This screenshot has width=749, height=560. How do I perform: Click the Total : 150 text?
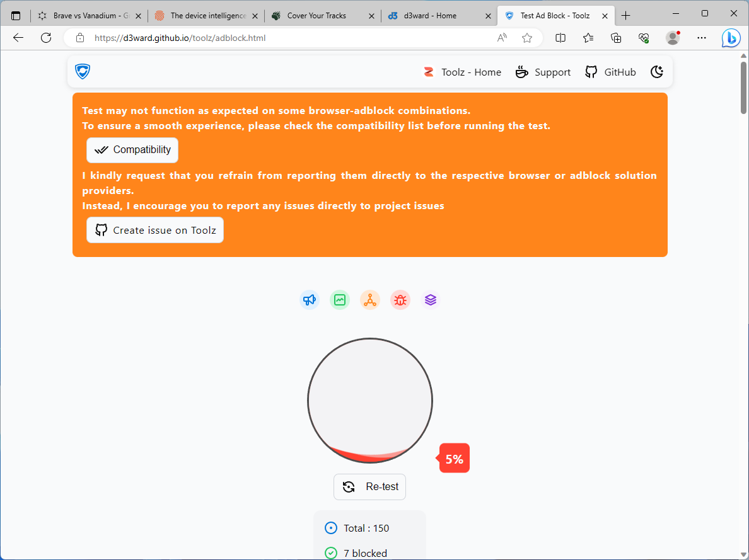pyautogui.click(x=366, y=529)
